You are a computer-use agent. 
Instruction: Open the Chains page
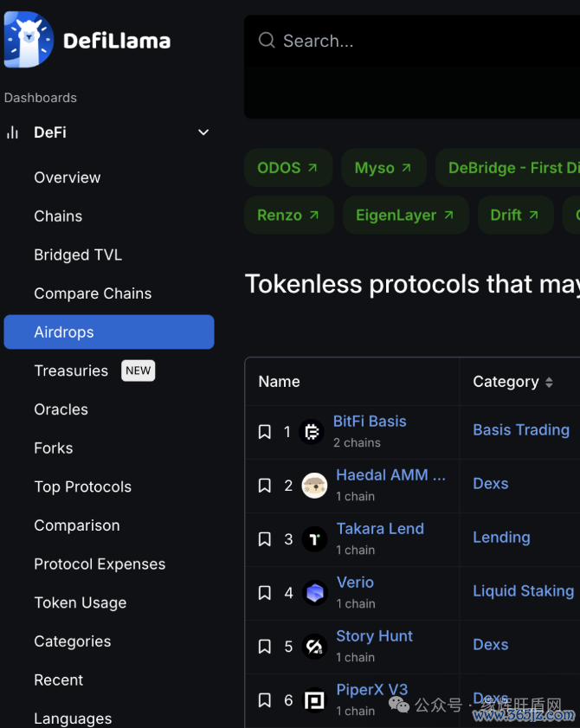point(58,216)
